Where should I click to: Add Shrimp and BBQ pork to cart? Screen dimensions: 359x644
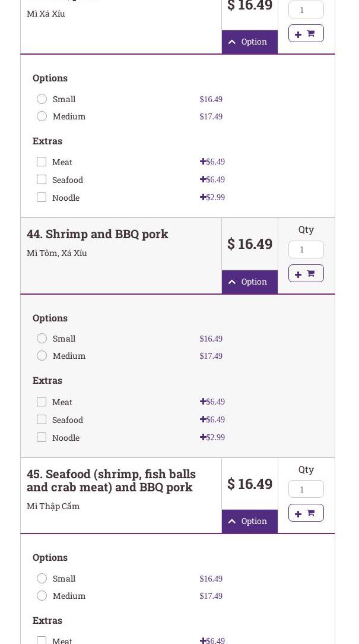(x=306, y=273)
